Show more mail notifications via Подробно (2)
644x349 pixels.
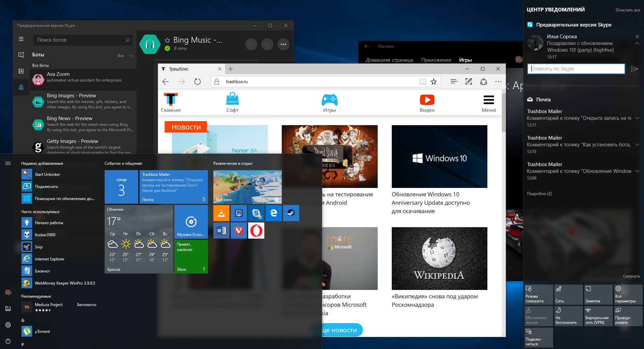(x=539, y=194)
